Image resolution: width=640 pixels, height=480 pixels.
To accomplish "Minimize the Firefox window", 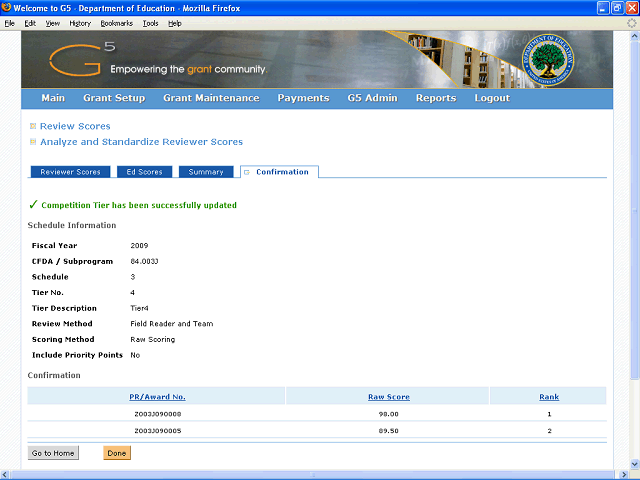I will tap(603, 8).
